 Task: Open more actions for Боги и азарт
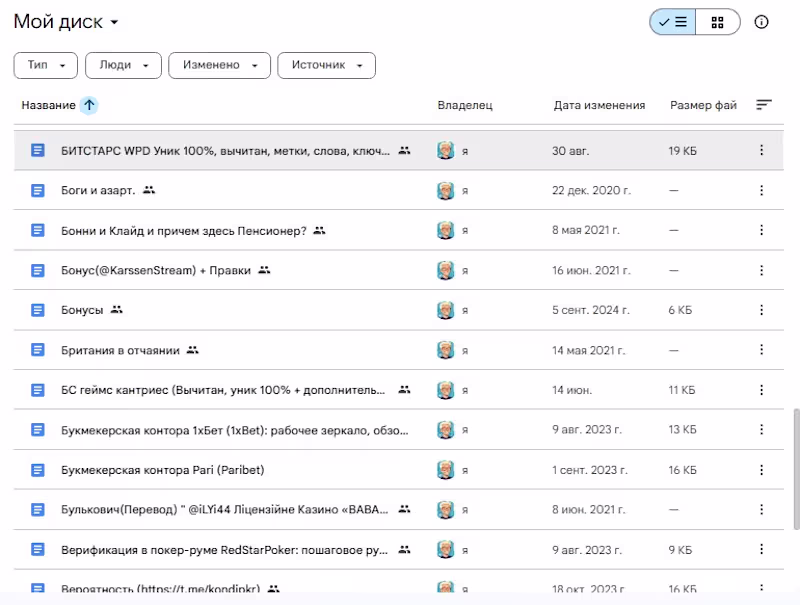[761, 190]
